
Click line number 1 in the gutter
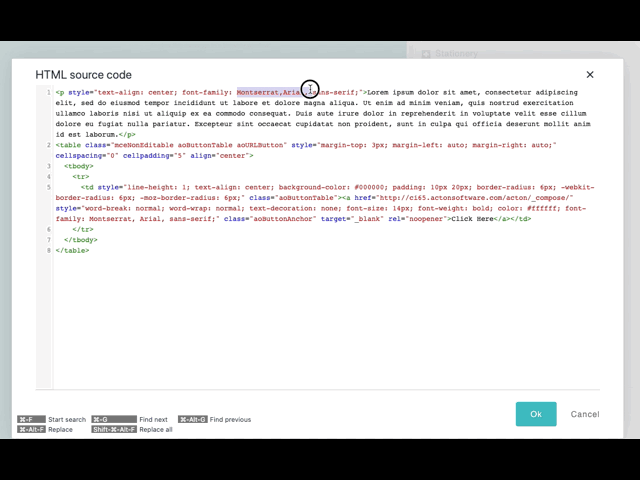49,92
